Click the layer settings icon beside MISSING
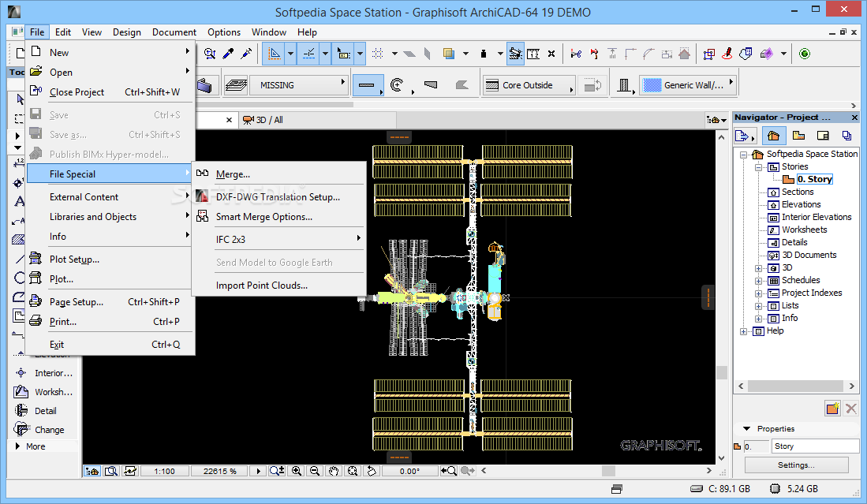This screenshot has height=504, width=867. (236, 85)
